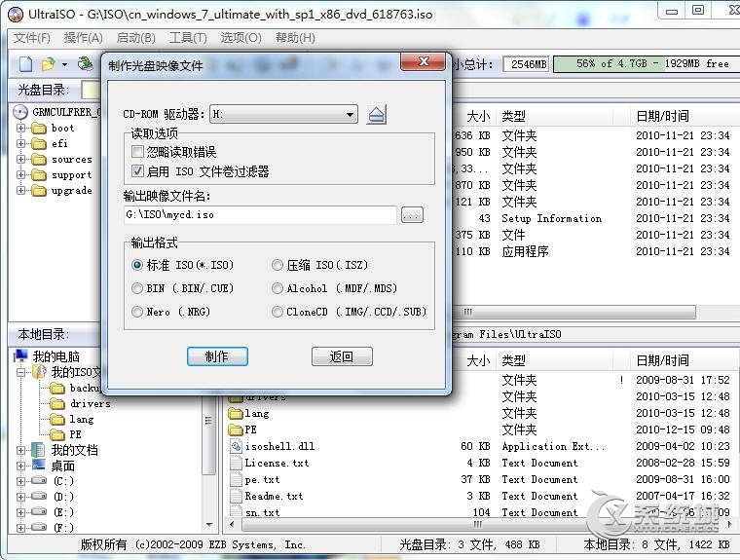
Task: Select the boot folder in disc tree
Action: pos(39,128)
